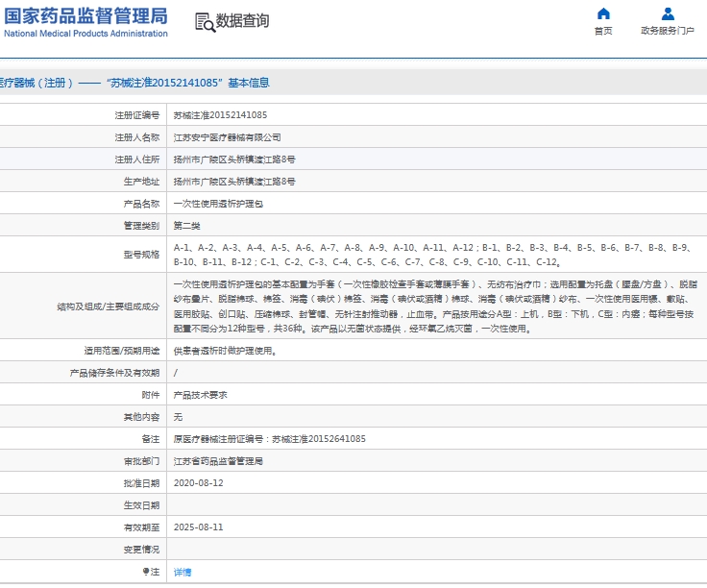The width and height of the screenshot is (707, 588).
Task: Click the 产品名称 row label
Action: coord(141,204)
